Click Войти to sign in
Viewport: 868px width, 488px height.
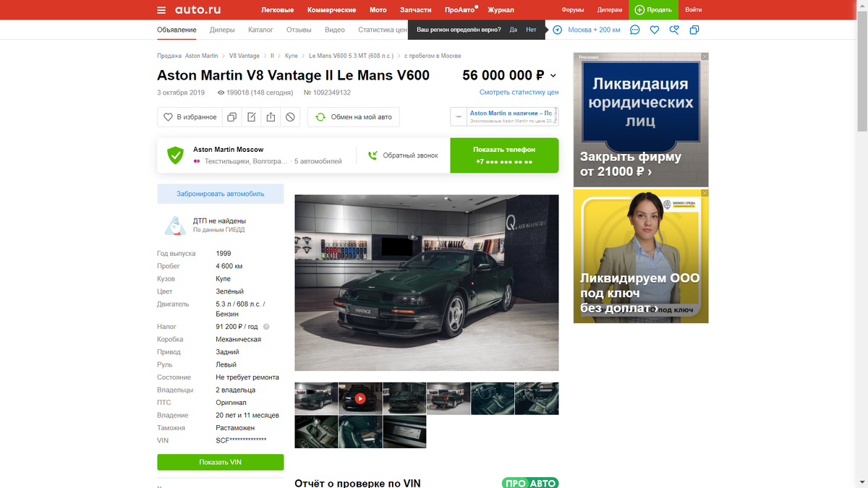coord(694,10)
